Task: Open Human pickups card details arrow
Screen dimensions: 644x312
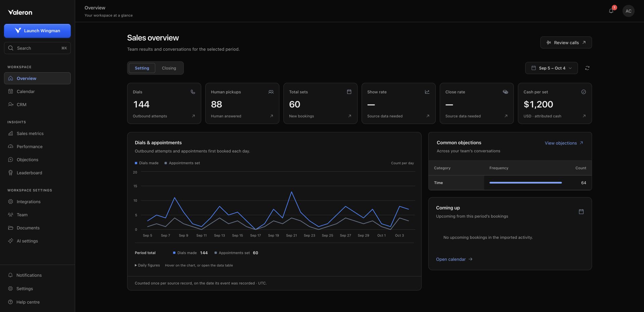Action: (271, 116)
